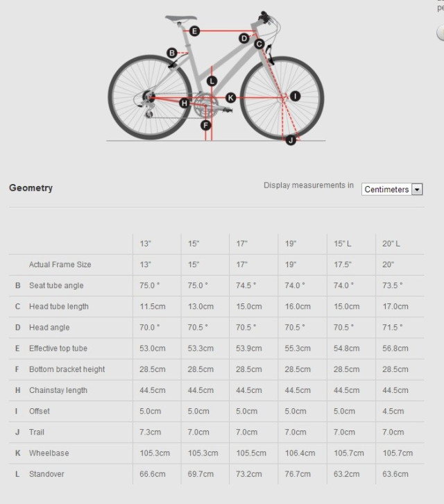Image resolution: width=444 pixels, height=504 pixels.
Task: Click the I marker on the front wheel
Action: 295,96
